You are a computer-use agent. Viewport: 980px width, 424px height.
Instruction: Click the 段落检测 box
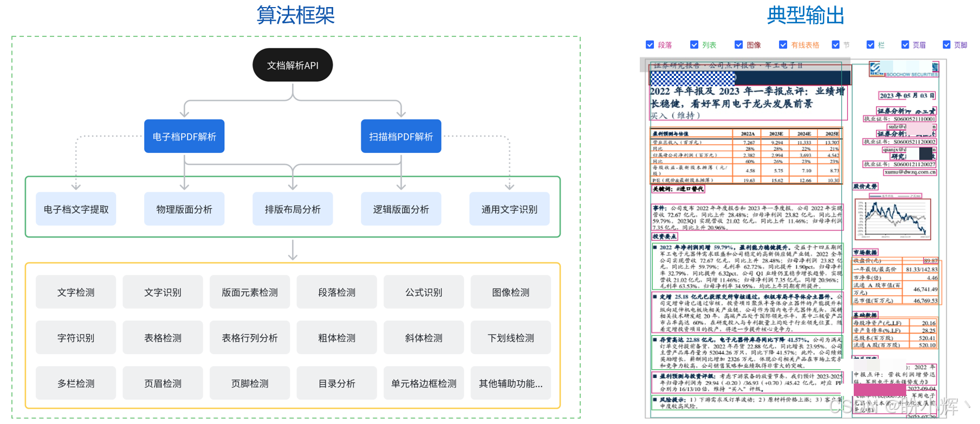click(x=337, y=292)
